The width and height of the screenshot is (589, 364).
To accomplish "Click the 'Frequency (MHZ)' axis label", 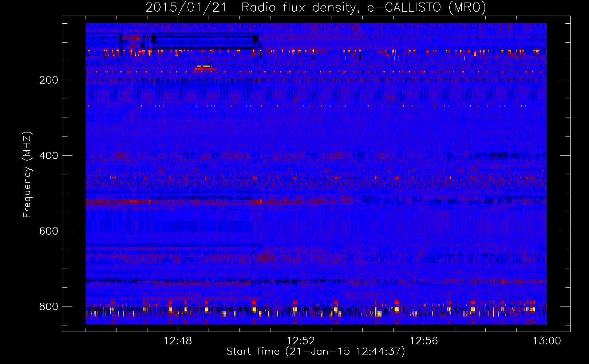I will [x=27, y=175].
